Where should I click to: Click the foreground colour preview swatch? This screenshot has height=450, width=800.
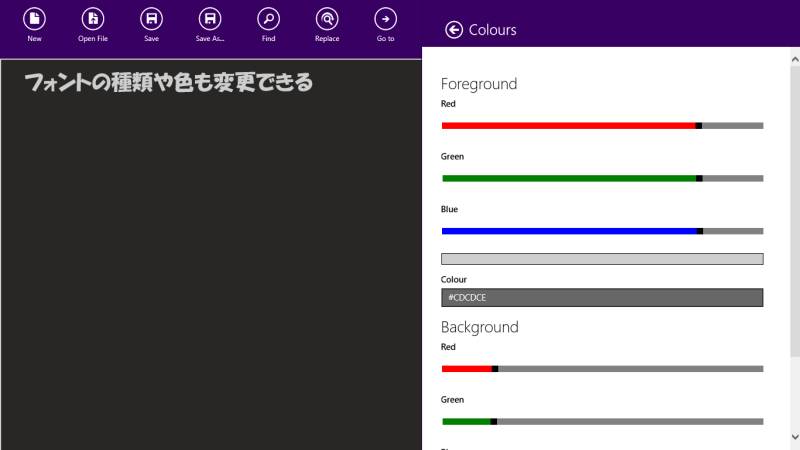tap(602, 259)
